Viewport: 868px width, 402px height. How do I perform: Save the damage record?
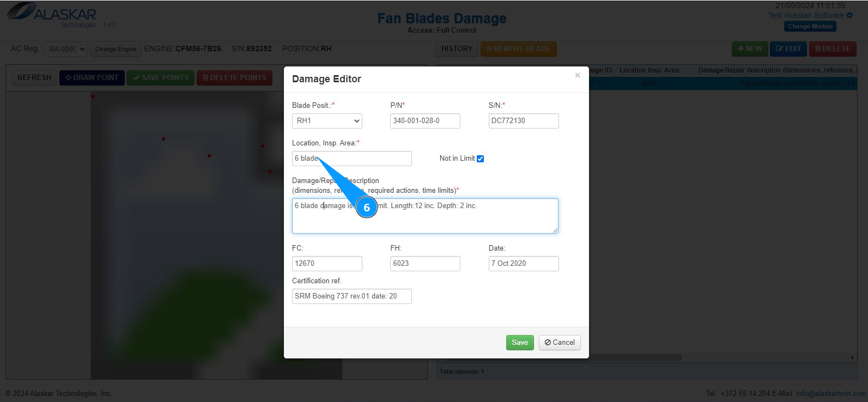tap(520, 343)
